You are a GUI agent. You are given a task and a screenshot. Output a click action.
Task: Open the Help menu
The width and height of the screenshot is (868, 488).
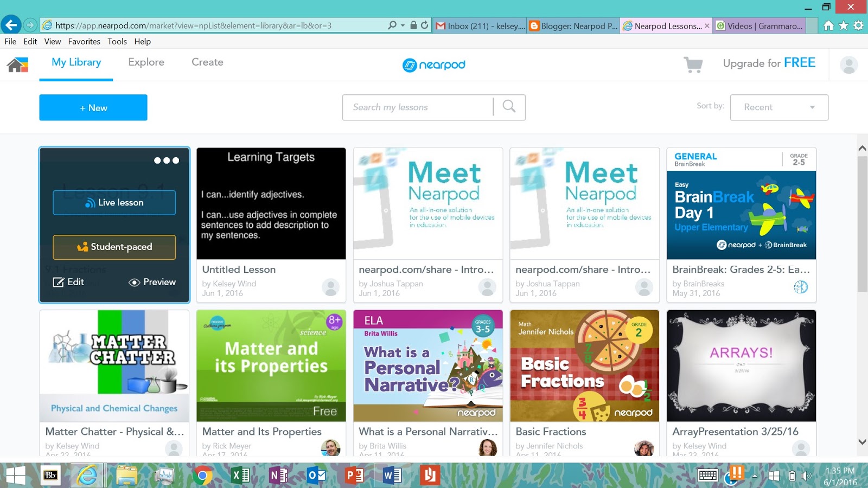click(x=143, y=41)
